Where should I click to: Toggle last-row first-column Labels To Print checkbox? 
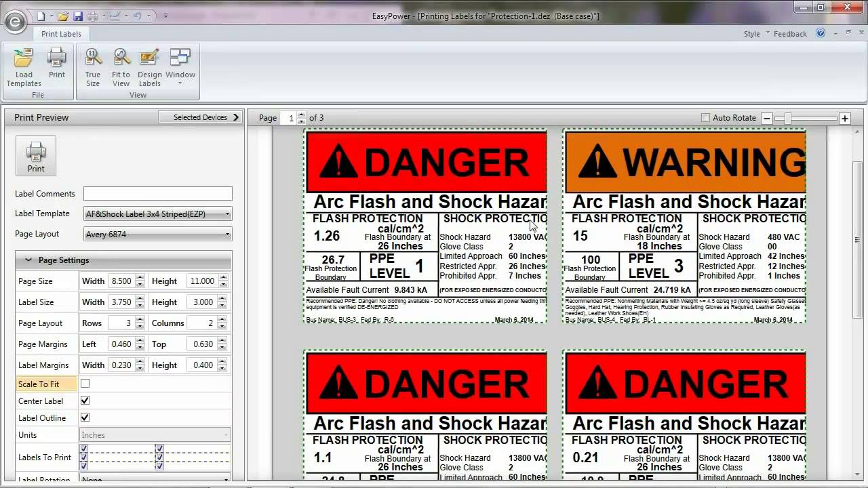pyautogui.click(x=83, y=466)
